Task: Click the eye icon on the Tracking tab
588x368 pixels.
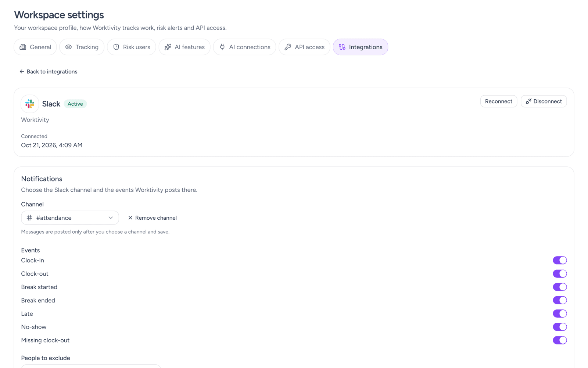Action: click(x=68, y=47)
